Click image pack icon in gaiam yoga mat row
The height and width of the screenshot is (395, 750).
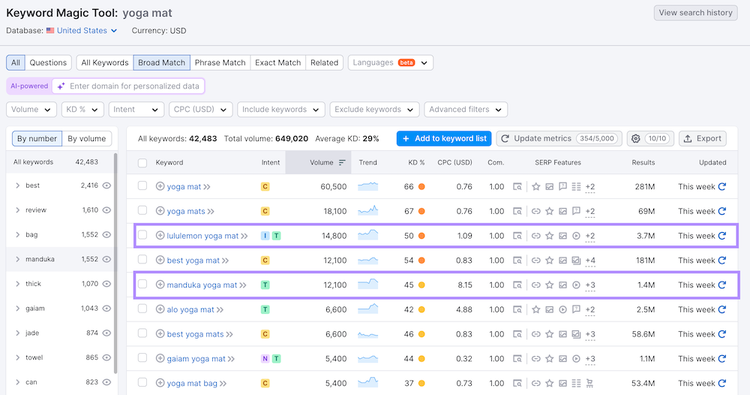563,359
